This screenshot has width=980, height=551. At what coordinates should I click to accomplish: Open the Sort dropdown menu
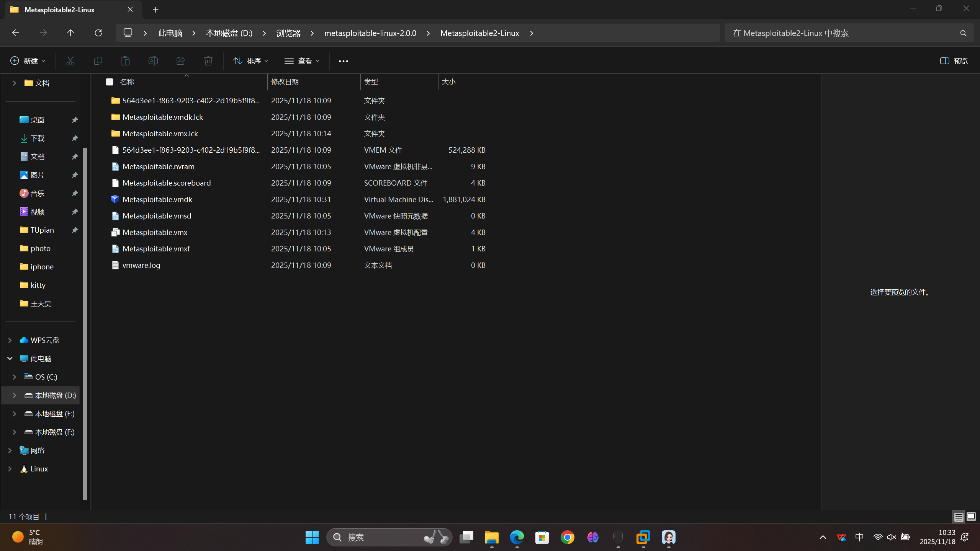point(250,61)
